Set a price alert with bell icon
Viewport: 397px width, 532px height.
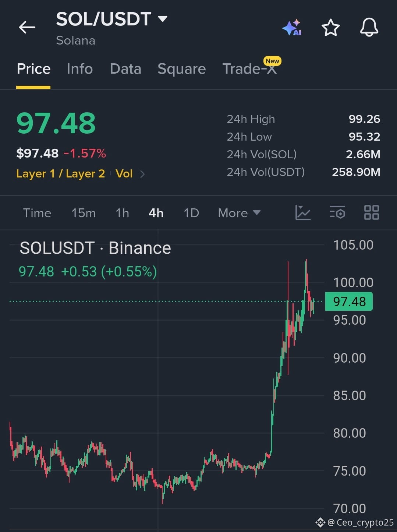pos(369,27)
